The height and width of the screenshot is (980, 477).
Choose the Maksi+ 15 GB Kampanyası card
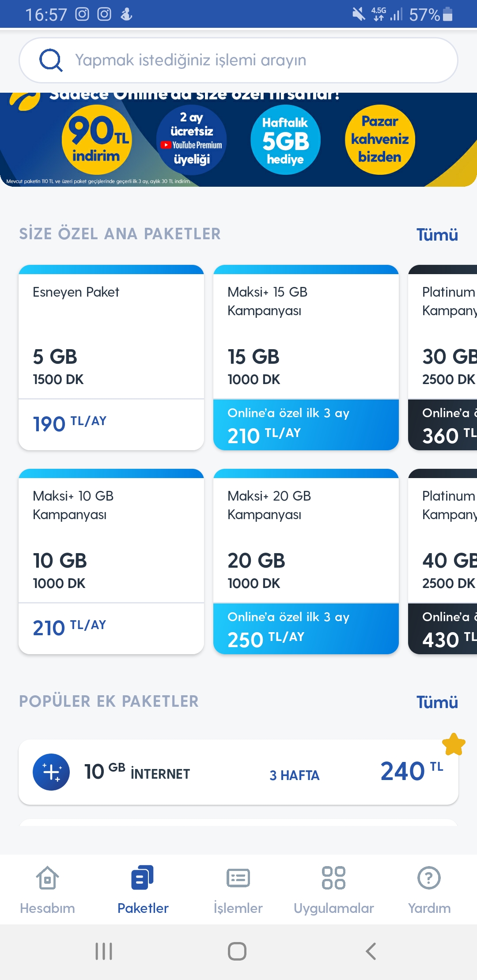[x=306, y=358]
